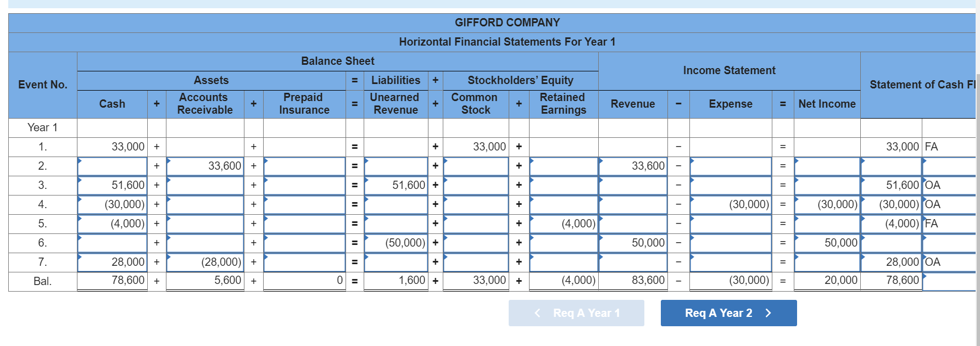
Task: Click Cash balance 78,600 in Bal. row
Action: tap(112, 281)
